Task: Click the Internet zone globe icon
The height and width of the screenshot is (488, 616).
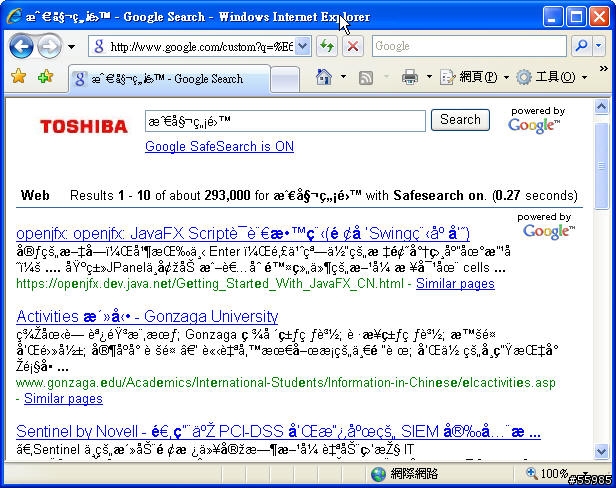Action: point(378,474)
